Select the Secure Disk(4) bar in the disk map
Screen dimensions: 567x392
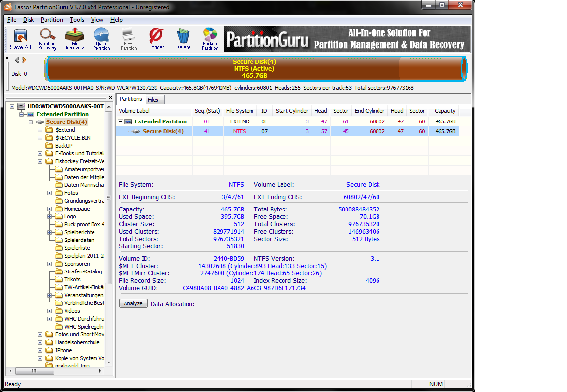[255, 69]
